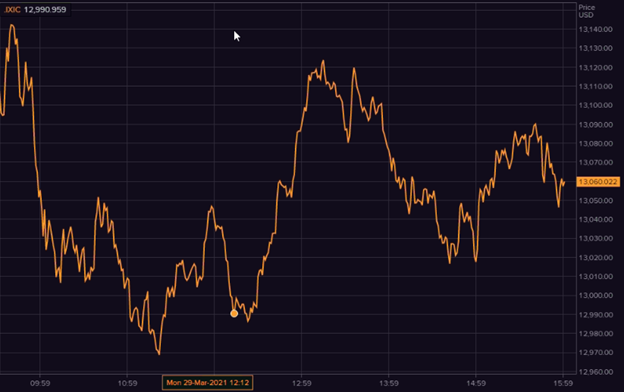Click the 13,120.00 price axis label
This screenshot has width=624, height=392.
click(595, 68)
